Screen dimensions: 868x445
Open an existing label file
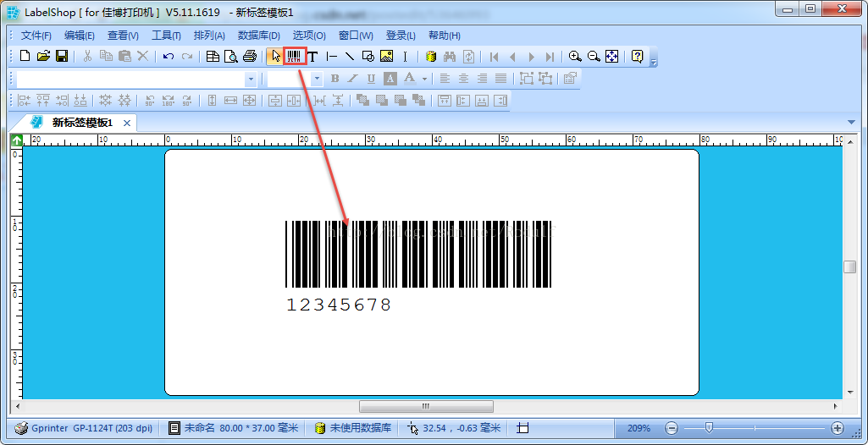point(43,56)
